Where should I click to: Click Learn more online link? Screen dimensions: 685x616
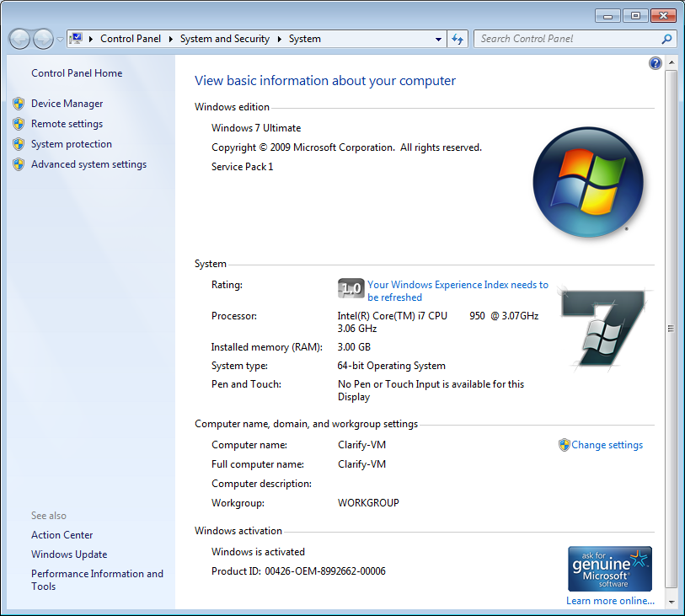[610, 601]
